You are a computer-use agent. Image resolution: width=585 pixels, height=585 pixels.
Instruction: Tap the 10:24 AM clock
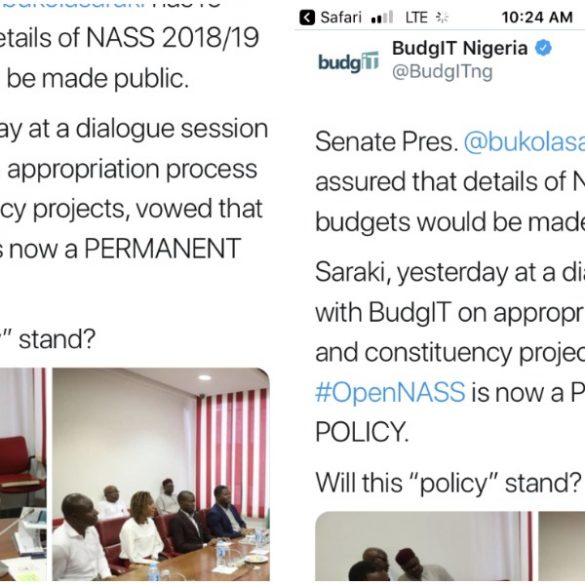tap(537, 18)
